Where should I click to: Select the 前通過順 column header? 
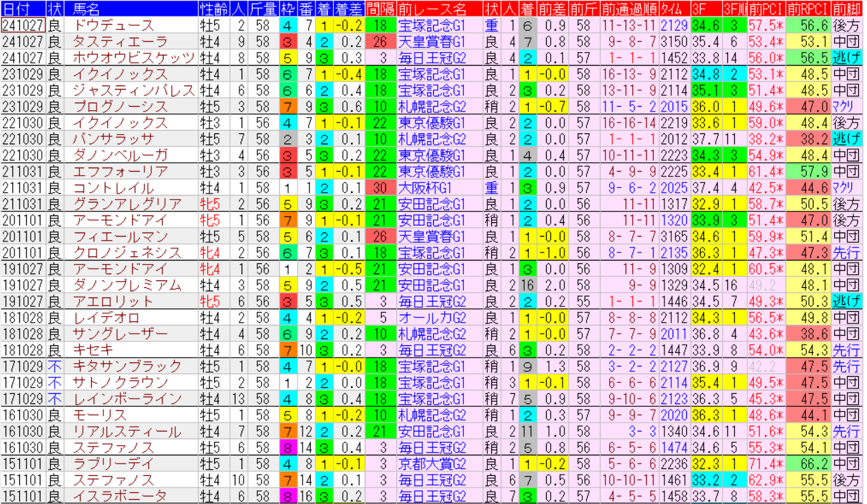point(630,9)
